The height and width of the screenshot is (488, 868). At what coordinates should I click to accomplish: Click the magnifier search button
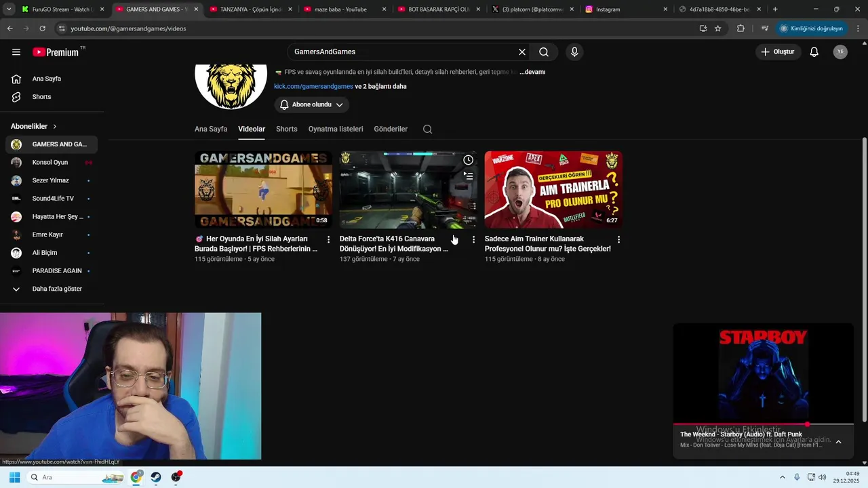[544, 52]
